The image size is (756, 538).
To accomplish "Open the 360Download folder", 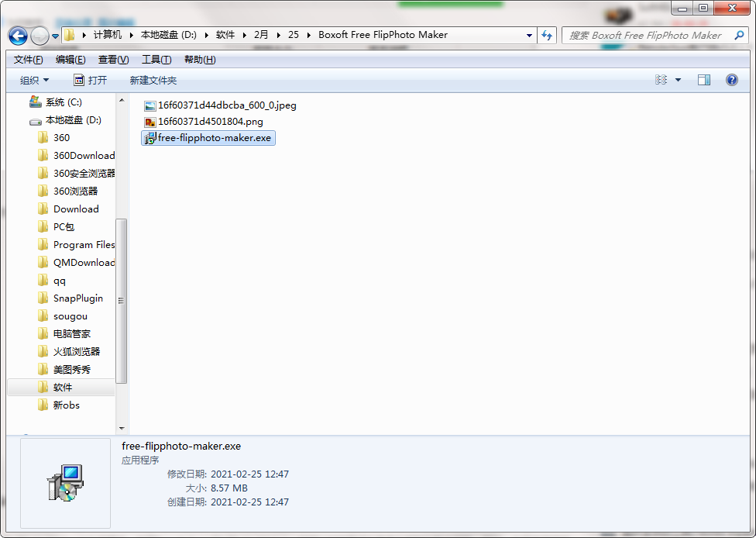I will (x=84, y=155).
